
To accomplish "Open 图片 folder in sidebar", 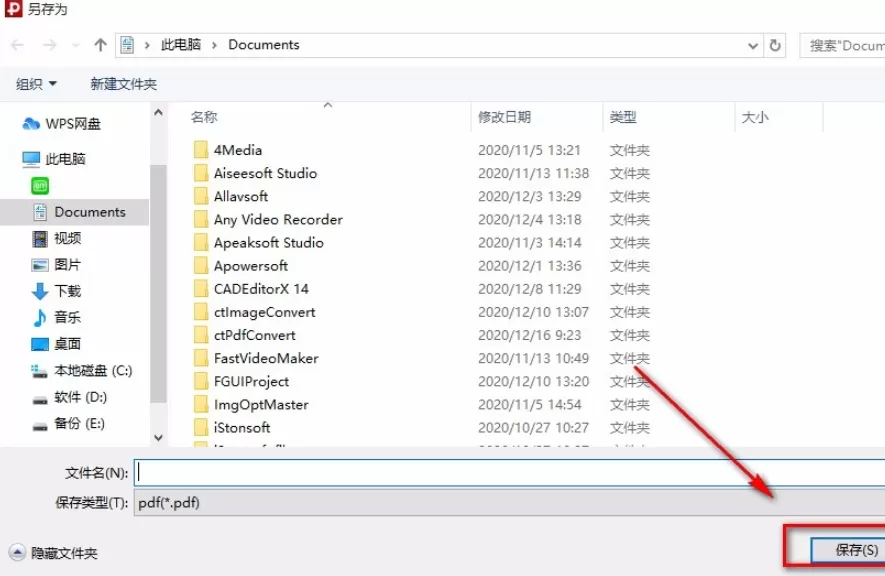I will click(x=56, y=265).
